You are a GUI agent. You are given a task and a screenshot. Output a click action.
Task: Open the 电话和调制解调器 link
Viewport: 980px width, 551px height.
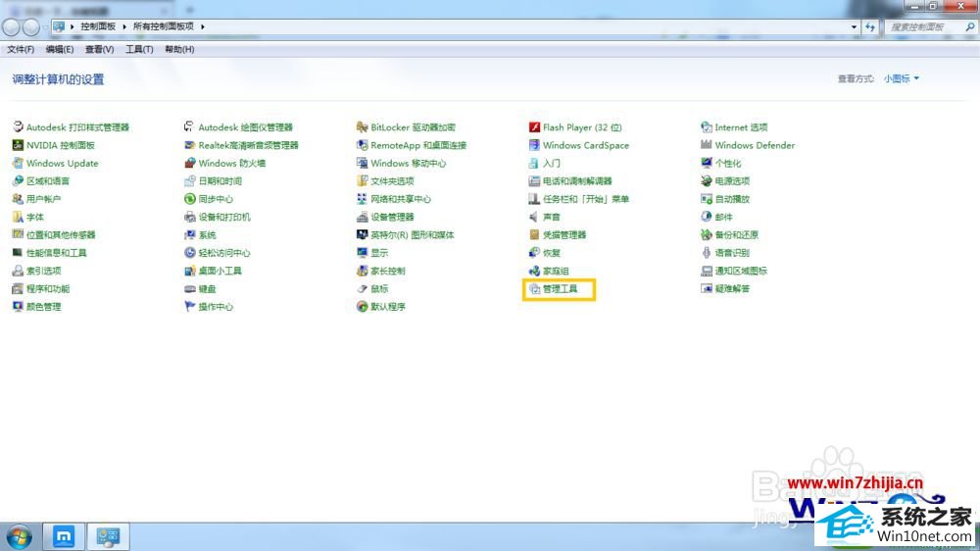[577, 181]
